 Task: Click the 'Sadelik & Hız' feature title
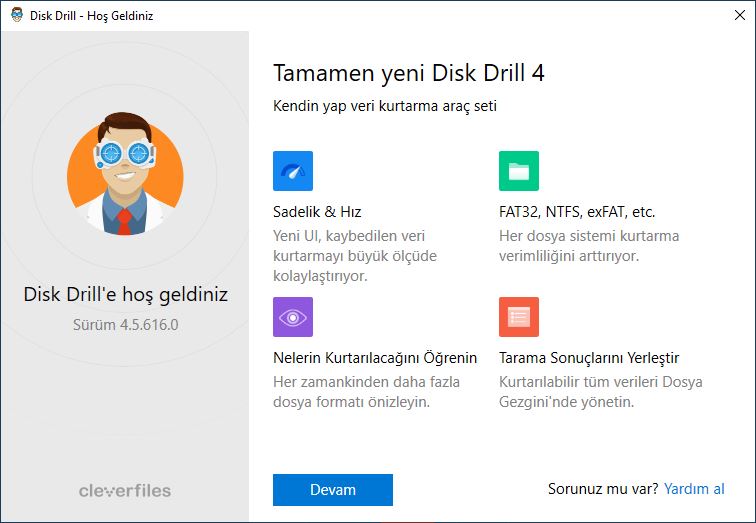[317, 212]
